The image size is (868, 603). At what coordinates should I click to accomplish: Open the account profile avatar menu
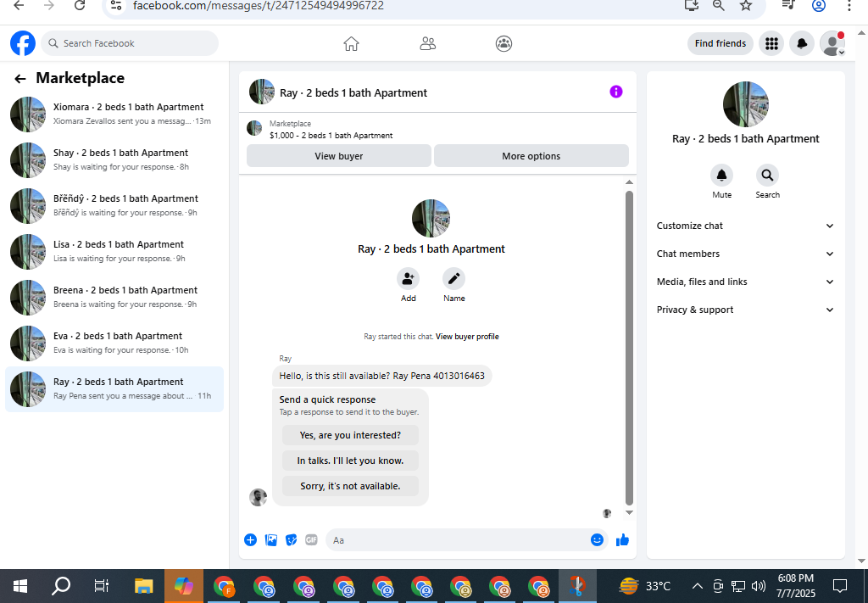[832, 43]
